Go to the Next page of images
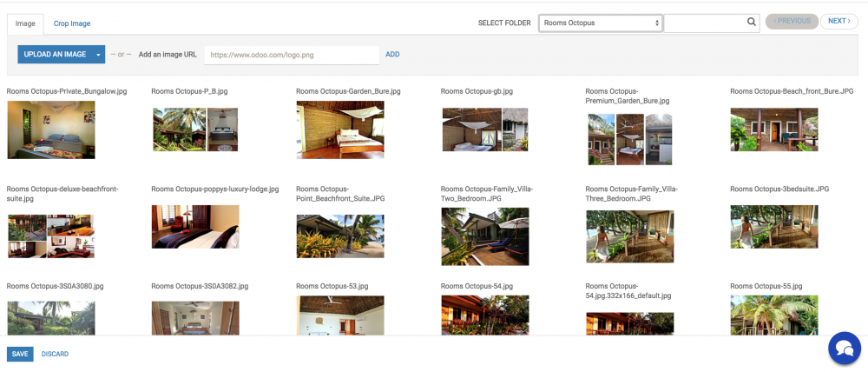This screenshot has width=868, height=372. coord(839,21)
